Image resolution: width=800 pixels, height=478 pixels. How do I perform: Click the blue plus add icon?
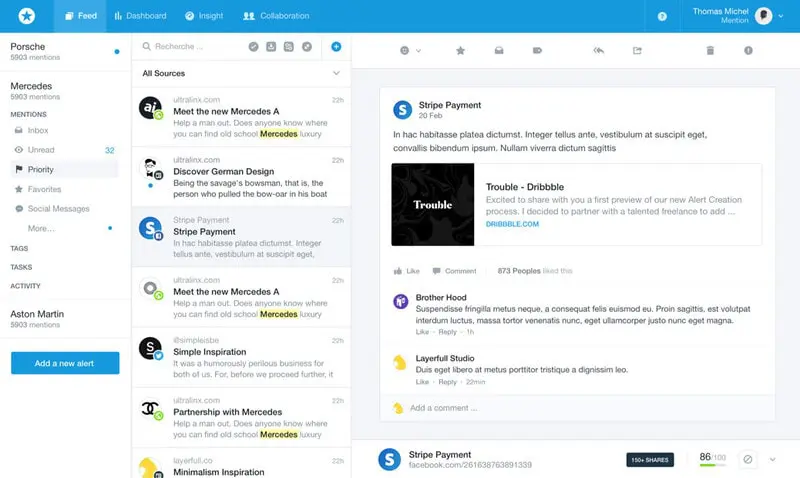click(x=336, y=46)
